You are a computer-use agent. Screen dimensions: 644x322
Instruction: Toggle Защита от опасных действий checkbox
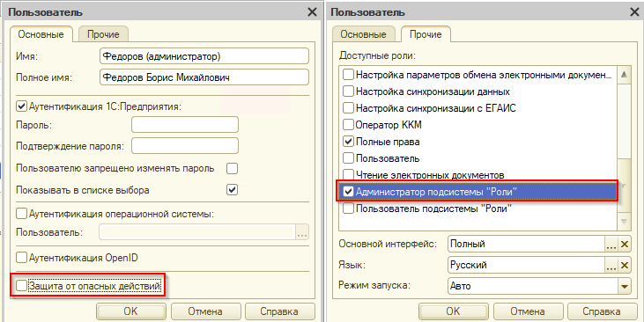point(20,286)
